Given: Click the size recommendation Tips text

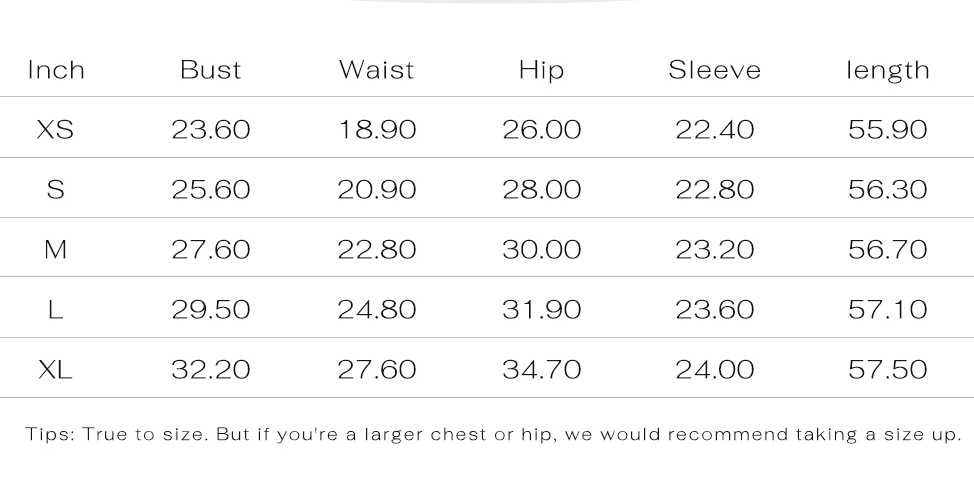Looking at the screenshot, I should pos(493,435).
